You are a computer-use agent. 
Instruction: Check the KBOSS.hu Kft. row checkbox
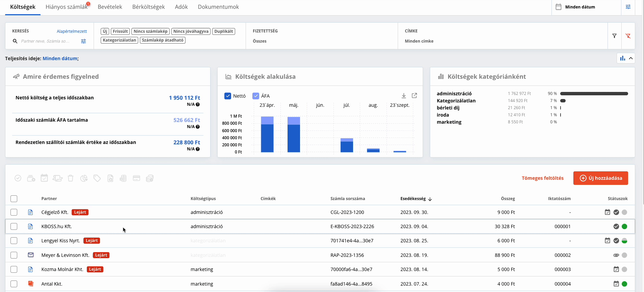[14, 226]
